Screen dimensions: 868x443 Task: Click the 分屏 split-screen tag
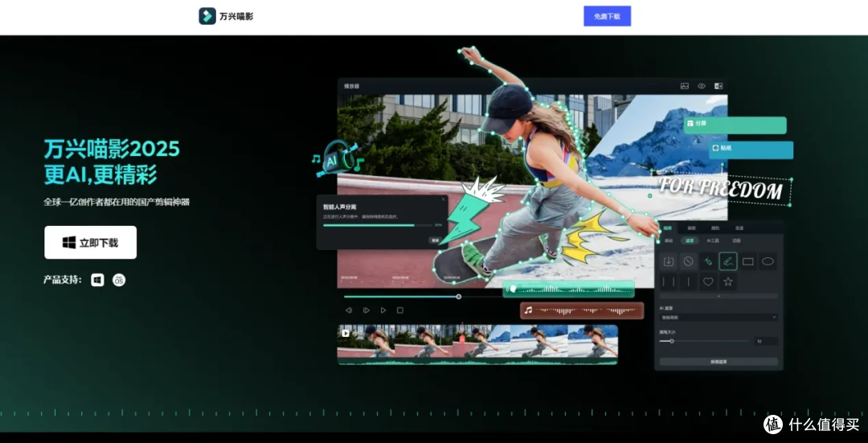(735, 125)
